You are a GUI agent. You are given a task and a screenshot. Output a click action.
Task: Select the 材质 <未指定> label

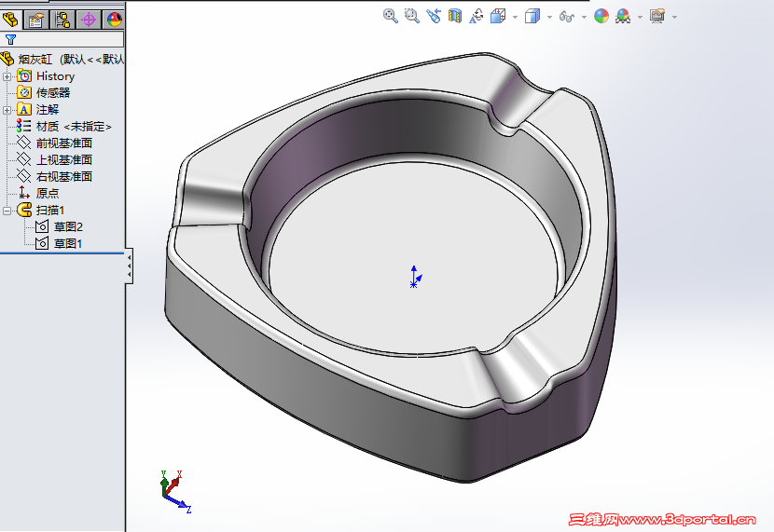click(x=74, y=127)
